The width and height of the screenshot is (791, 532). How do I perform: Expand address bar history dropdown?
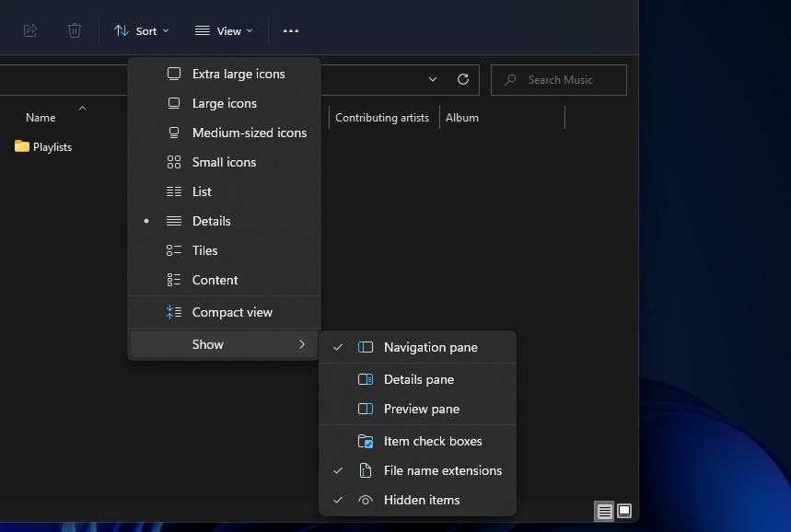(x=433, y=79)
